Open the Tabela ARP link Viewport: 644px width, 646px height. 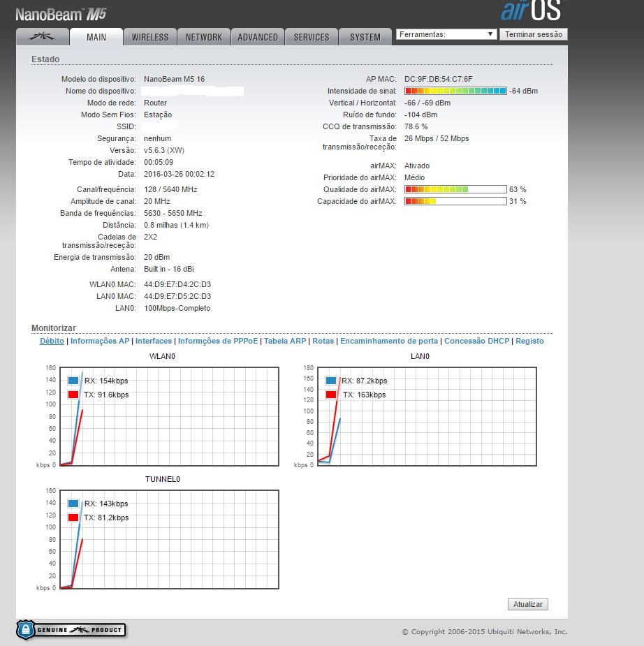click(285, 341)
